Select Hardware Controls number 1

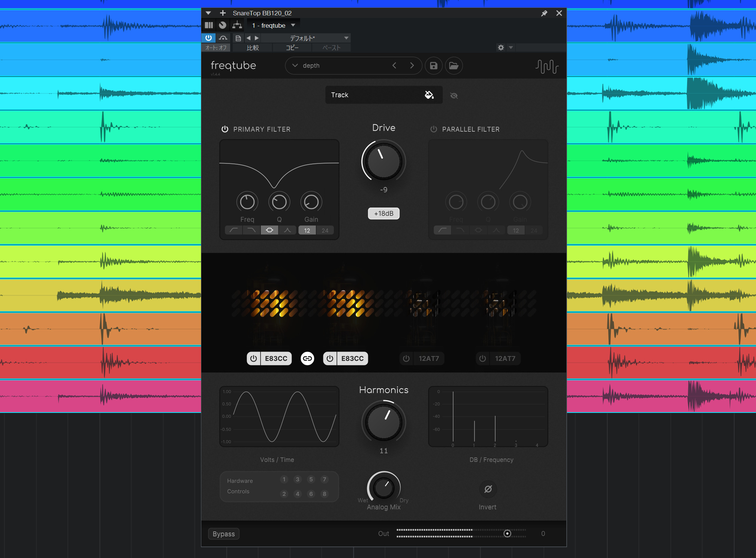[x=284, y=479]
